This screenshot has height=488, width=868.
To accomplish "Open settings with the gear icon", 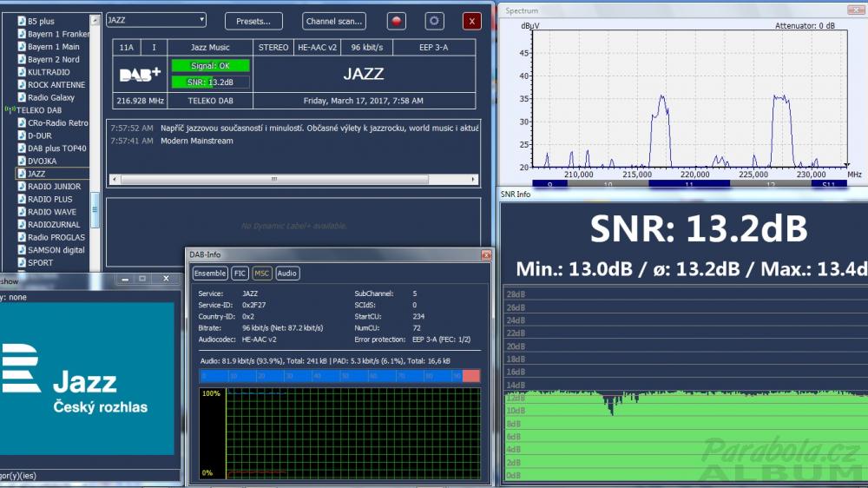I will 434,21.
